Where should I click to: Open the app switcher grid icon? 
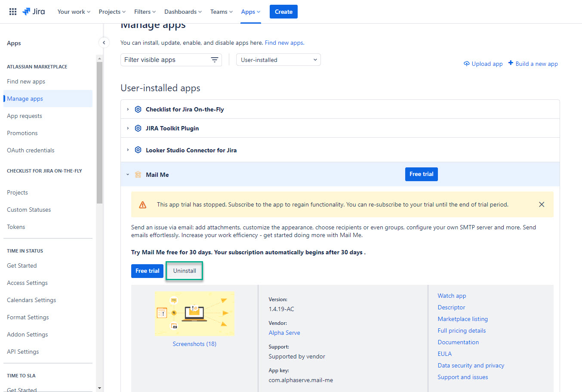[13, 12]
